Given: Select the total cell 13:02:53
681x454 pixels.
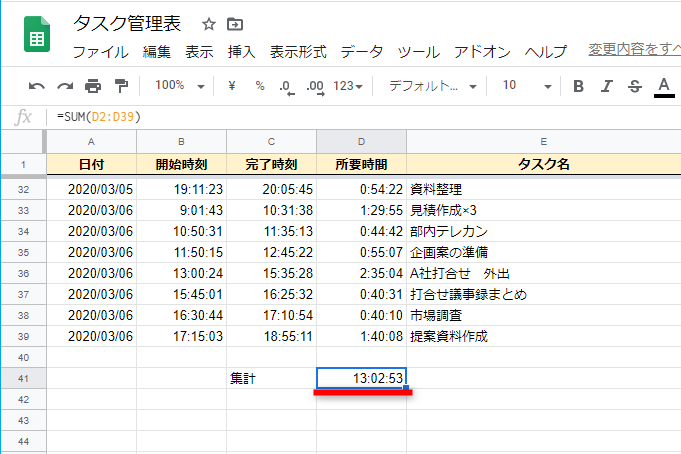Looking at the screenshot, I should coord(361,378).
